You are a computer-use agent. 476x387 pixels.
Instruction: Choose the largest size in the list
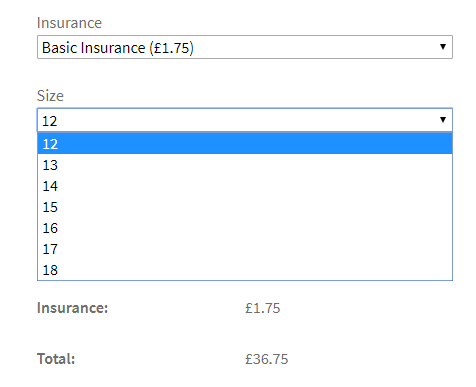pos(245,270)
